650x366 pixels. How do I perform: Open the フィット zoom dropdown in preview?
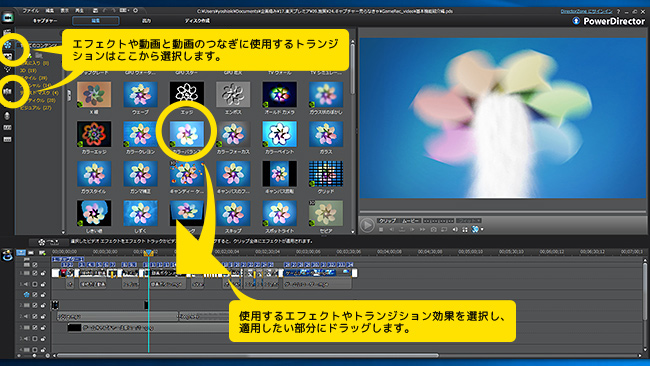[469, 221]
